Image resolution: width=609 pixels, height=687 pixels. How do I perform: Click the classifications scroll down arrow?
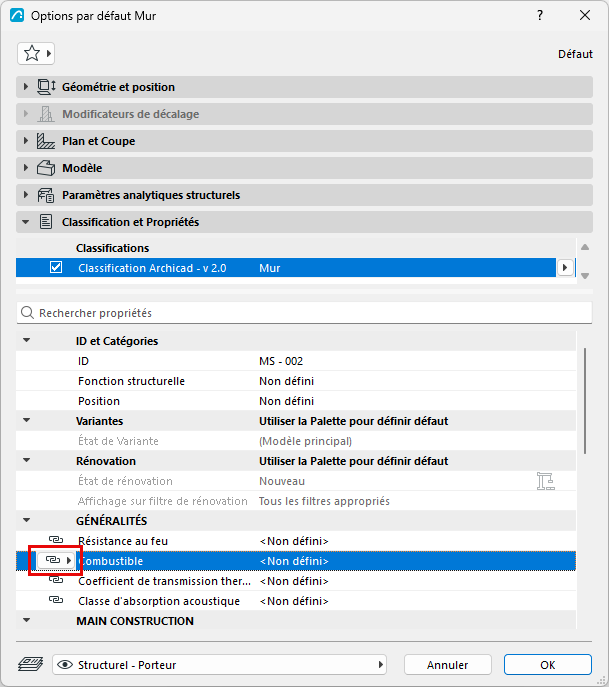click(x=585, y=276)
